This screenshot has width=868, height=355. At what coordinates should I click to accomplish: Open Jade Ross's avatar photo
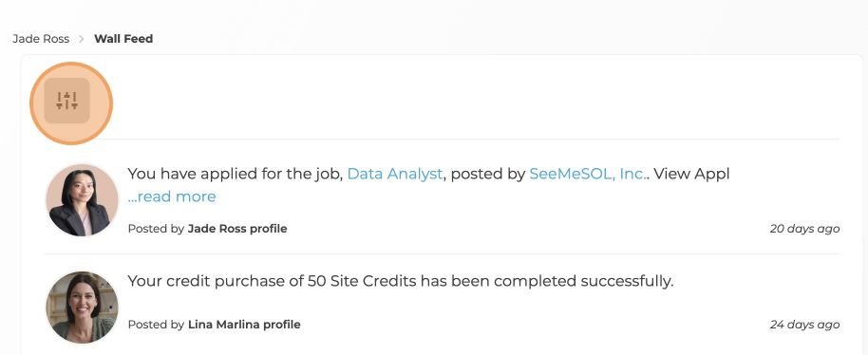[82, 199]
